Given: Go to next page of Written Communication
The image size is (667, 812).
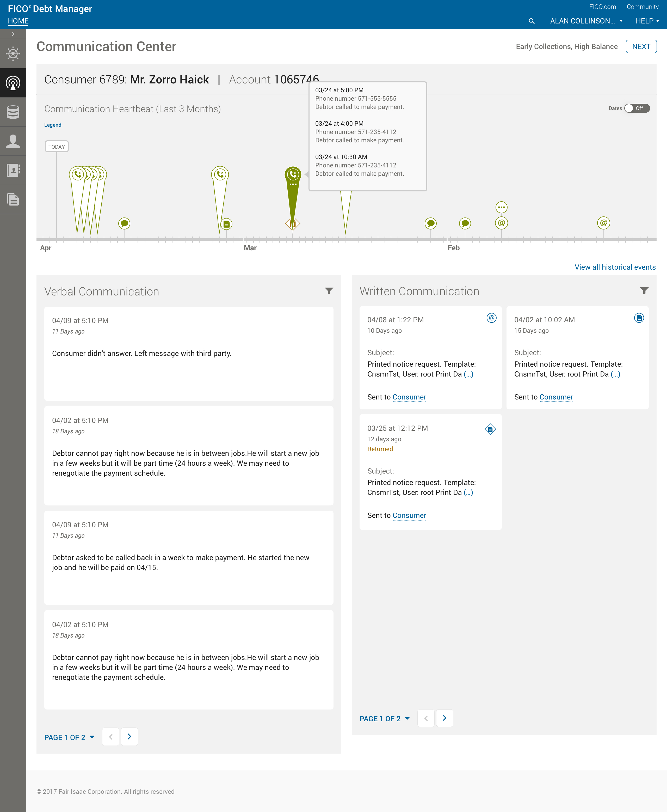Looking at the screenshot, I should pyautogui.click(x=444, y=718).
